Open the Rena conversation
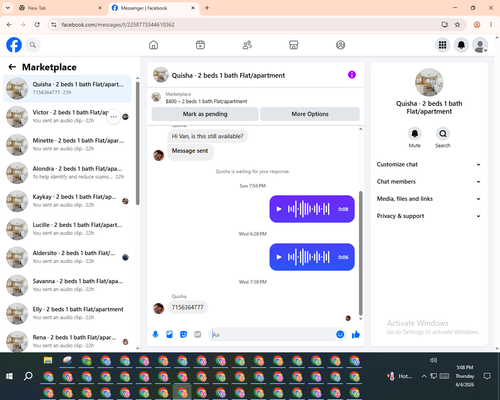 67,341
